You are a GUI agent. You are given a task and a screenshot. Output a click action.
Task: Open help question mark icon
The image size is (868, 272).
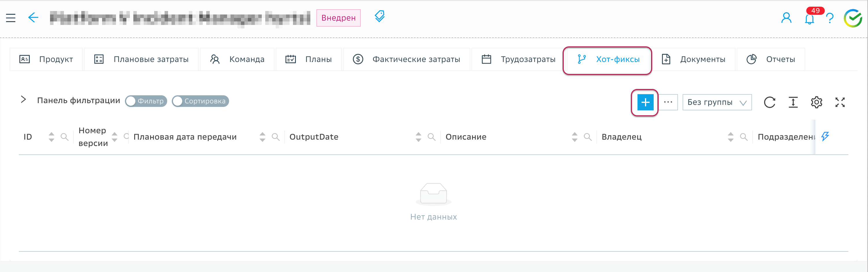[830, 18]
